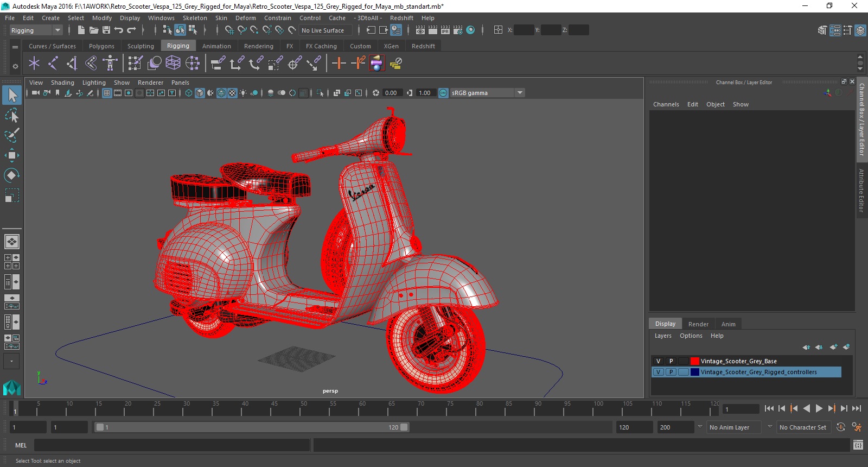
Task: Click the Set Key orange plus shelf icon
Action: (339, 64)
